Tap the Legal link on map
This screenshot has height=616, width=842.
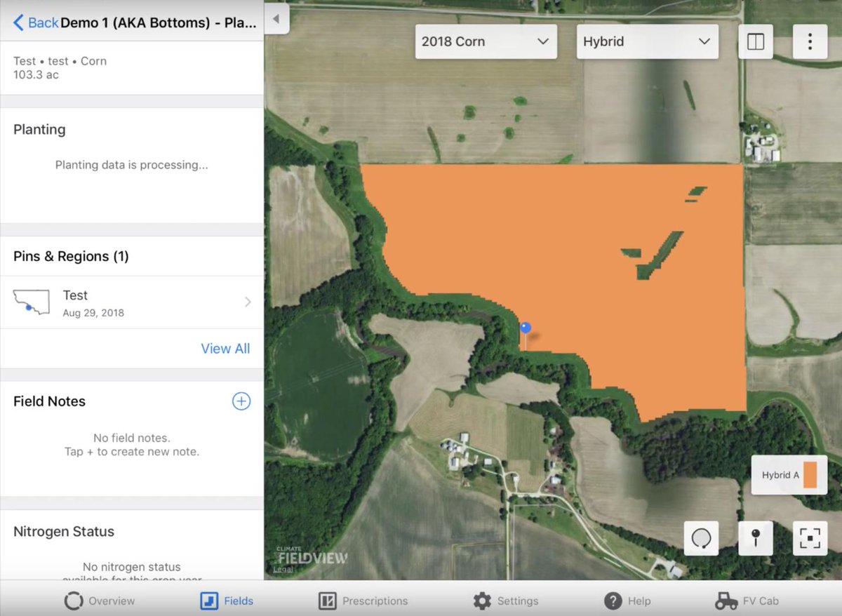(x=283, y=570)
